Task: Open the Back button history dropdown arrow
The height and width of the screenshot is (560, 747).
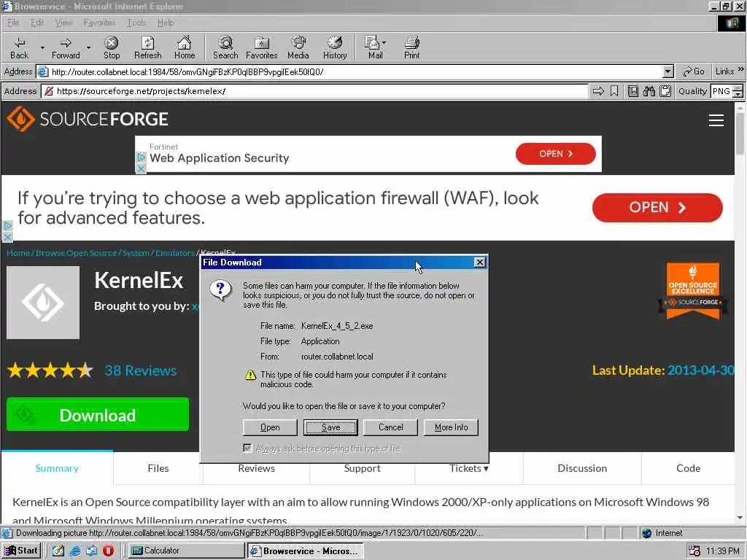Action: tap(42, 47)
